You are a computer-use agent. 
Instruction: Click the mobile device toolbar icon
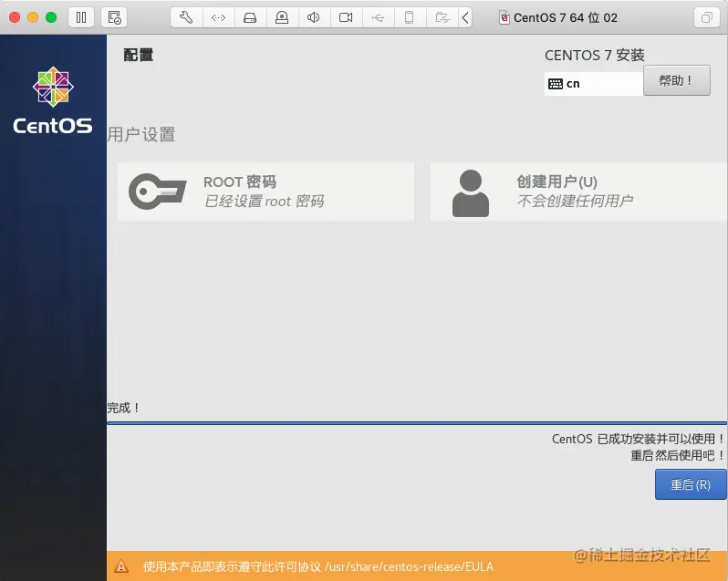coord(409,17)
